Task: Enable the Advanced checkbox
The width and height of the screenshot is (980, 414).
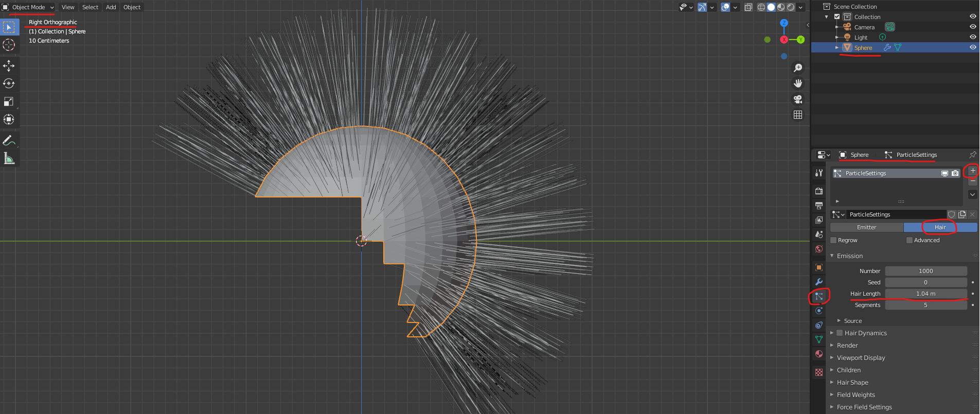Action: tap(910, 240)
